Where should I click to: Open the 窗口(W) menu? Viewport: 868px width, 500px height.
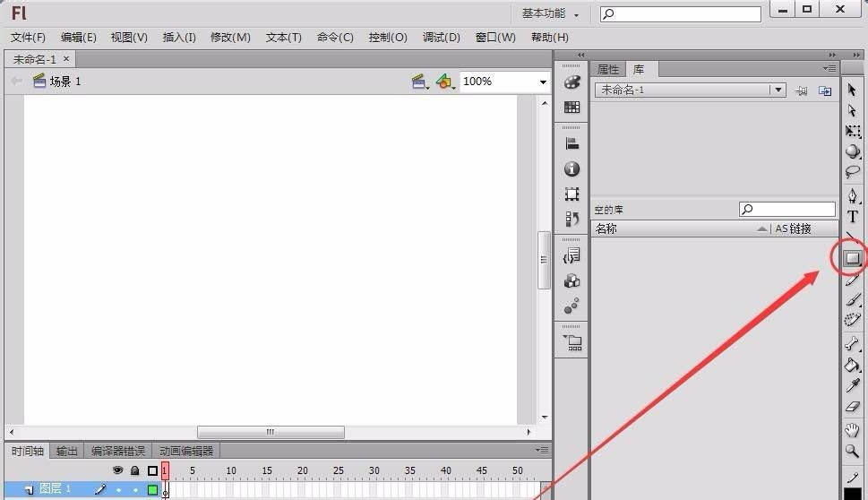point(495,37)
